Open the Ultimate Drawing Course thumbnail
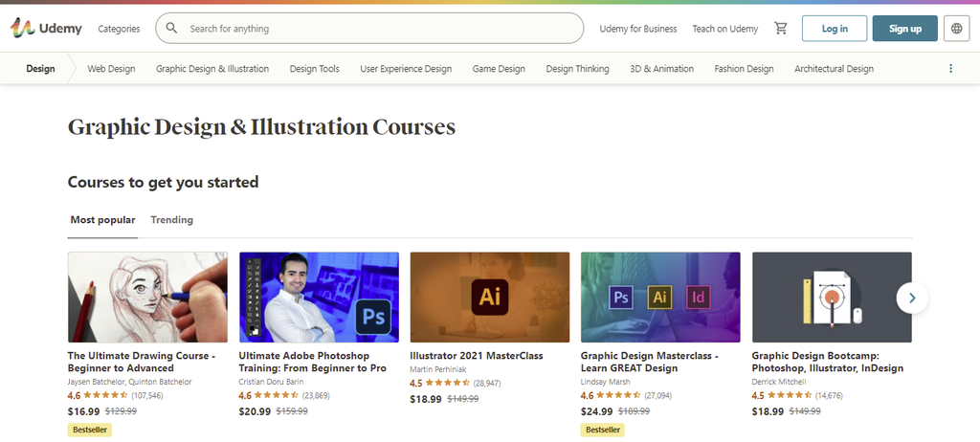980x442 pixels. coord(147,297)
